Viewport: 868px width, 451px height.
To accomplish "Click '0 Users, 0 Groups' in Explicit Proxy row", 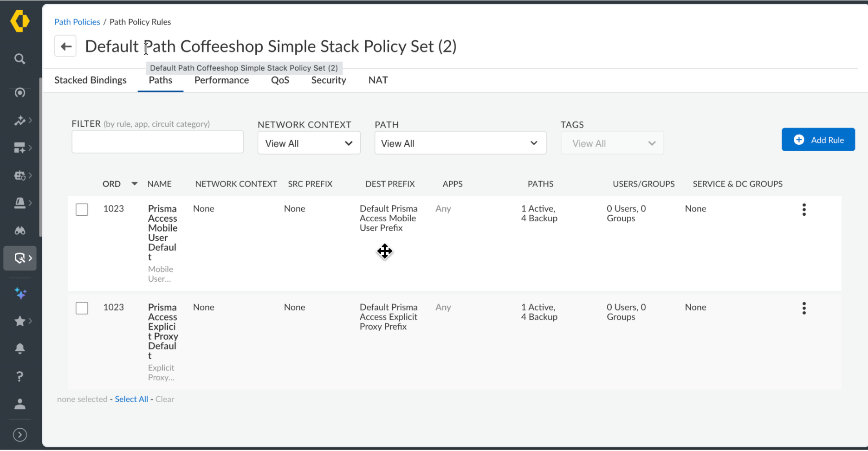I will click(626, 312).
